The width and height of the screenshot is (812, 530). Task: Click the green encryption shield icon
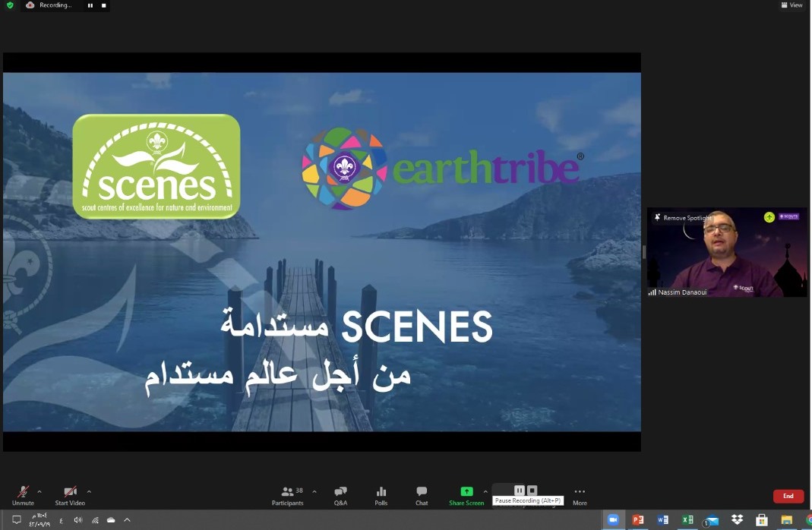[x=10, y=5]
